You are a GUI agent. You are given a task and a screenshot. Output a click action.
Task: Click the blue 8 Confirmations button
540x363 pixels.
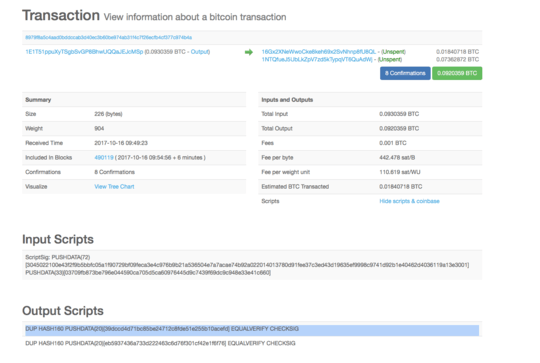405,73
